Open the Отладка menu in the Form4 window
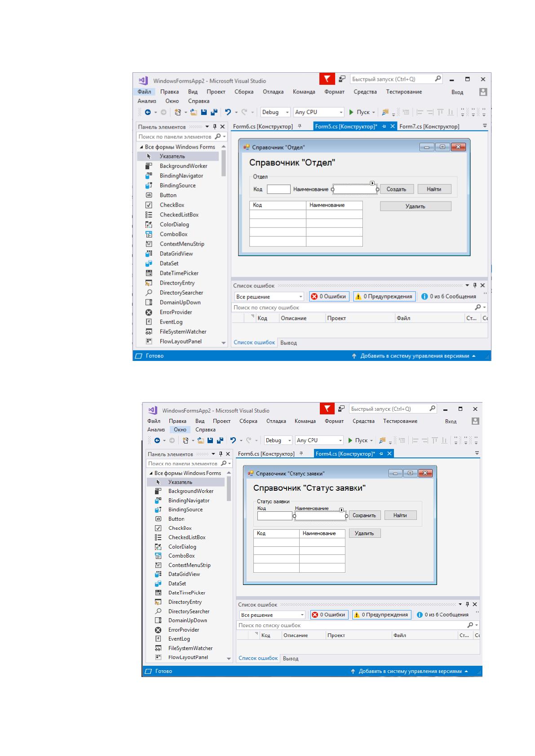Screen dimensions: 535x756 [276, 421]
